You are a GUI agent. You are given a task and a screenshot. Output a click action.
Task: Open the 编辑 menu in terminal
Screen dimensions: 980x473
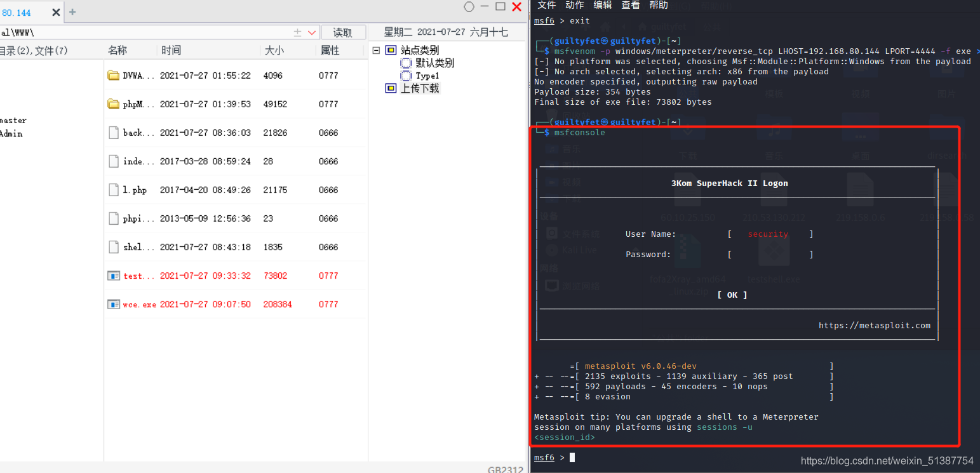(603, 5)
